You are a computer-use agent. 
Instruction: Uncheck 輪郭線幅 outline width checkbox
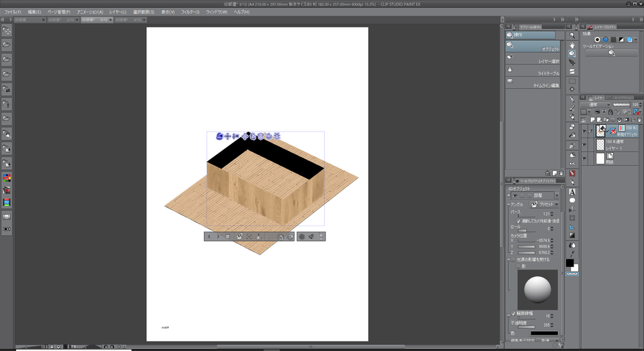pyautogui.click(x=515, y=313)
